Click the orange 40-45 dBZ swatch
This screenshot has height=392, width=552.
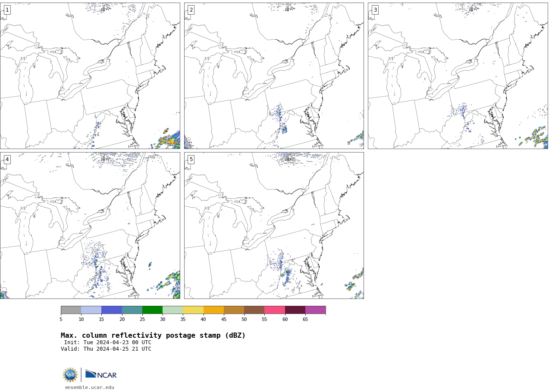click(213, 310)
